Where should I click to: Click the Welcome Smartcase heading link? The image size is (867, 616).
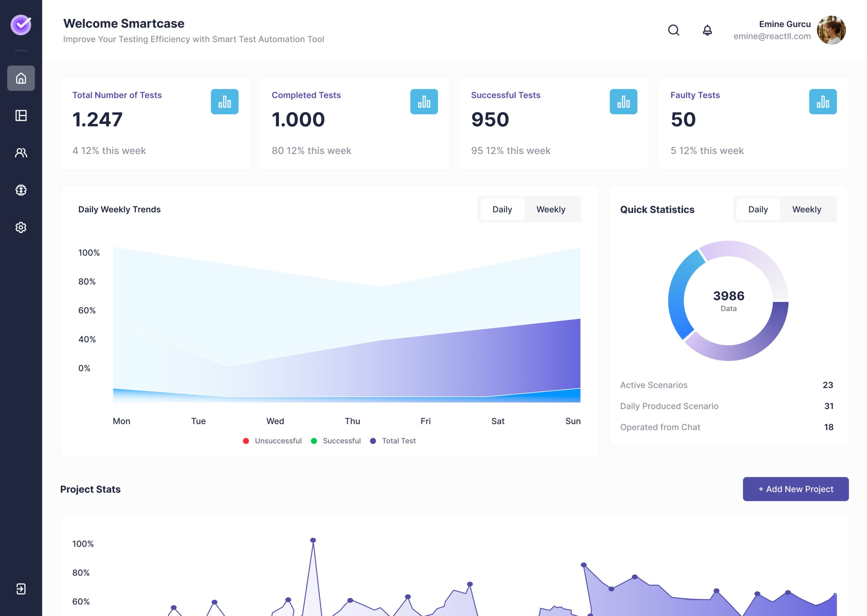(124, 23)
